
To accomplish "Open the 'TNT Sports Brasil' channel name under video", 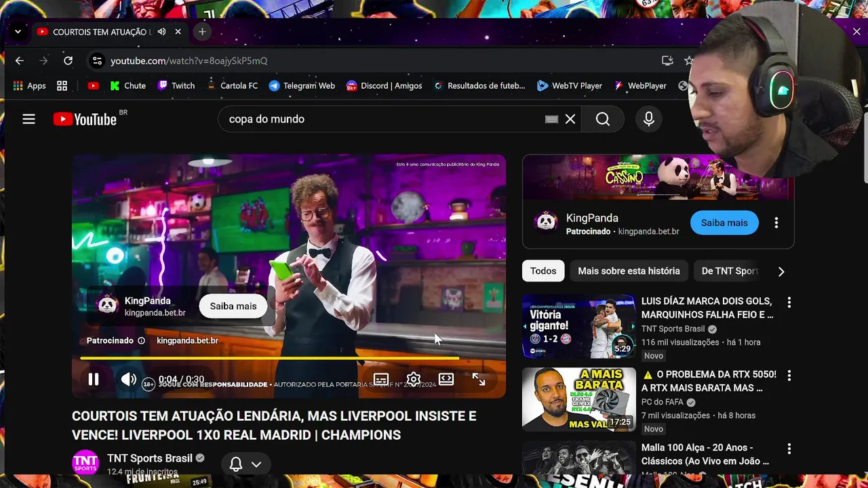I will 150,458.
